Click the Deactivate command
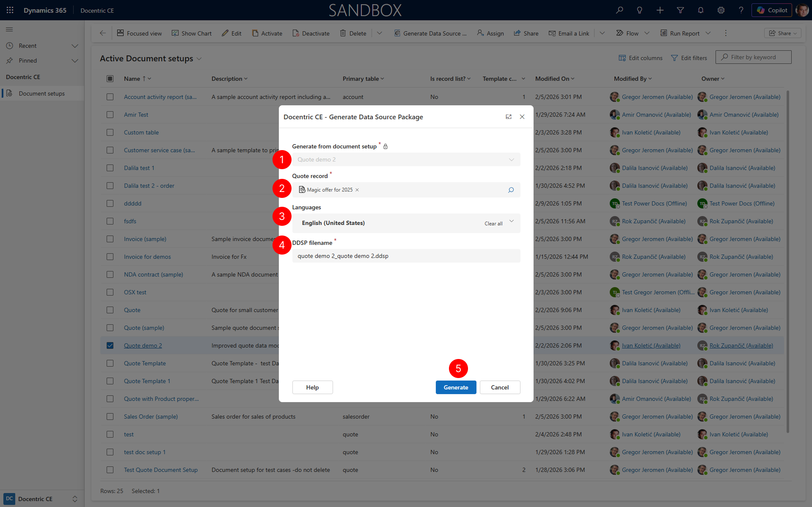 tap(311, 33)
